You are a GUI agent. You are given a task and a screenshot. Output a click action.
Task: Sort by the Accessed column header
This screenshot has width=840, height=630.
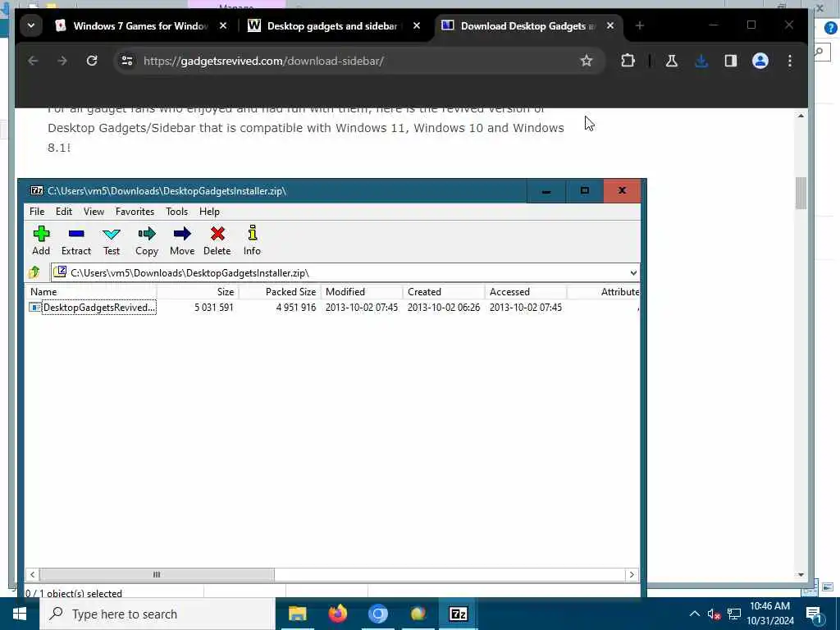tap(526, 292)
